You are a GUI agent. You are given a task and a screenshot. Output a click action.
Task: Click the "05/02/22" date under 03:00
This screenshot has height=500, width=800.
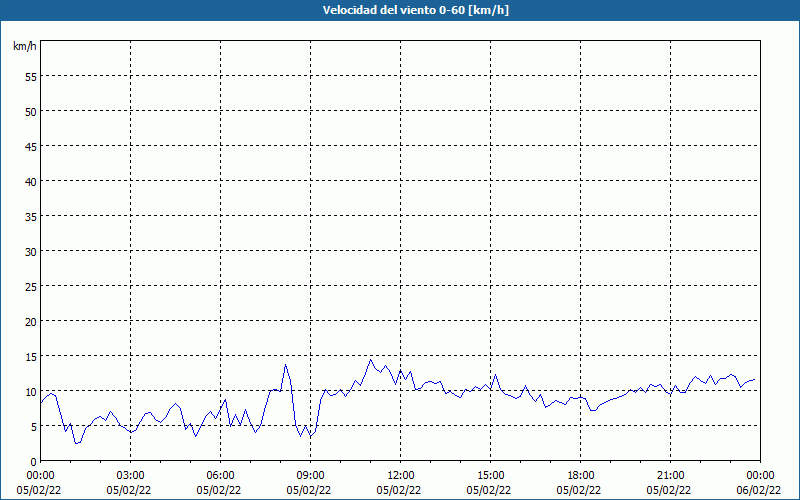click(129, 490)
